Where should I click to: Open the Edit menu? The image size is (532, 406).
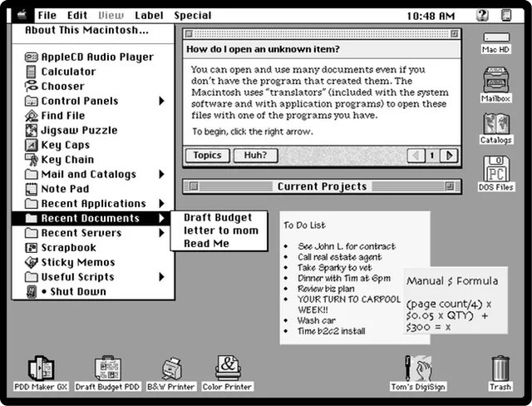tap(77, 16)
